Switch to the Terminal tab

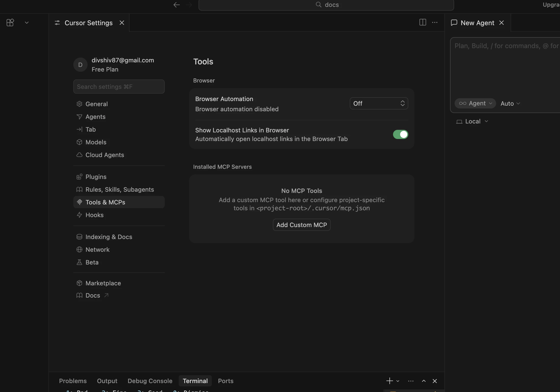coord(195,381)
